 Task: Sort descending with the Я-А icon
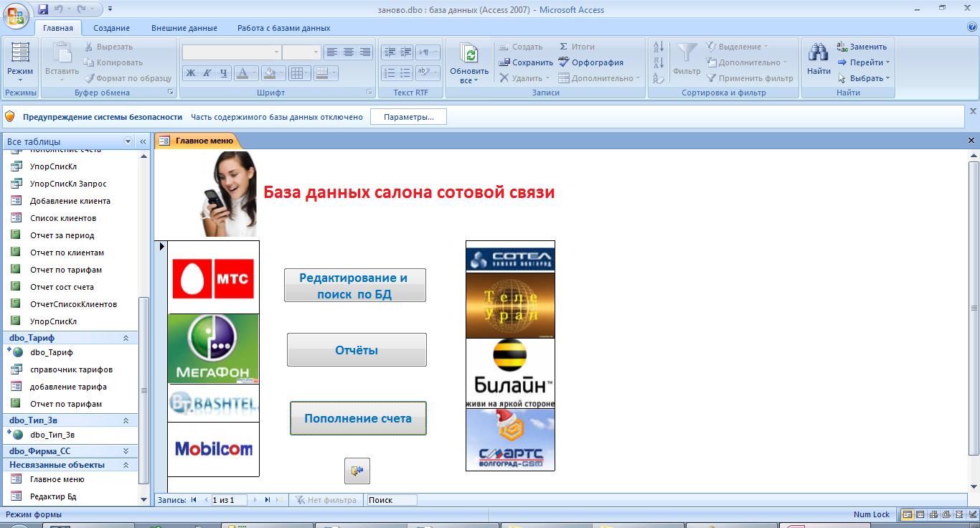pyautogui.click(x=659, y=63)
